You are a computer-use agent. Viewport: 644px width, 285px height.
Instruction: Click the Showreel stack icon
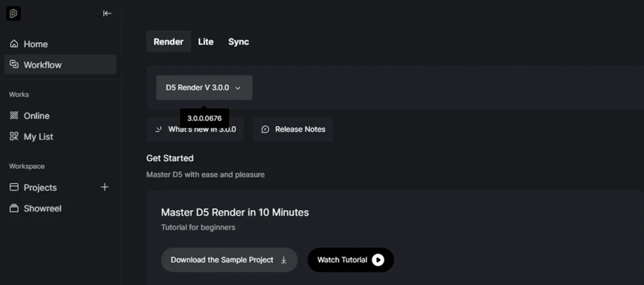point(14,208)
